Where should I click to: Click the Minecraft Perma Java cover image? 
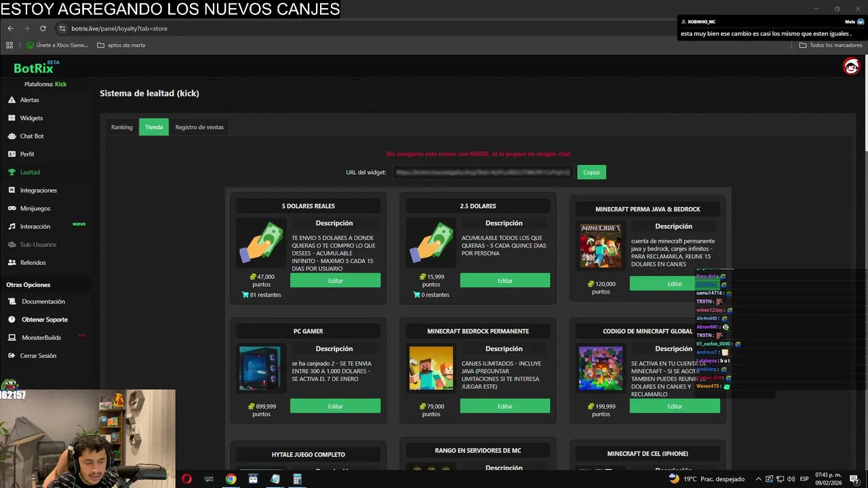click(601, 246)
